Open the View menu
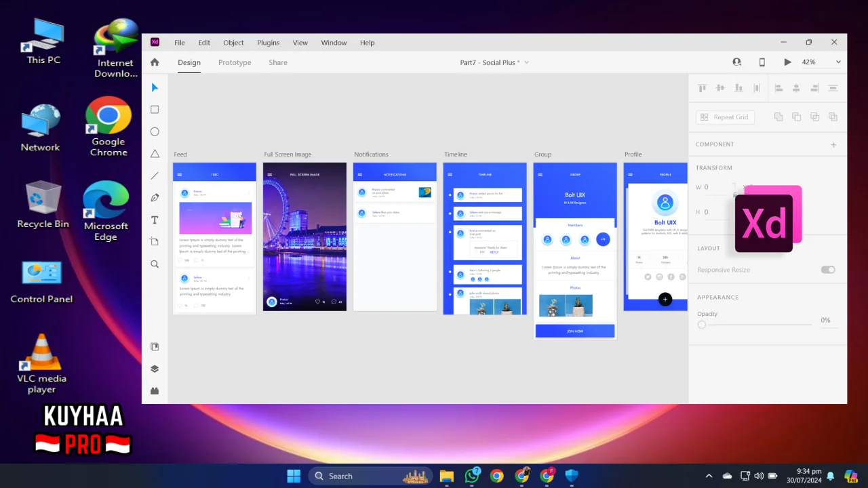This screenshot has height=488, width=868. (x=300, y=43)
